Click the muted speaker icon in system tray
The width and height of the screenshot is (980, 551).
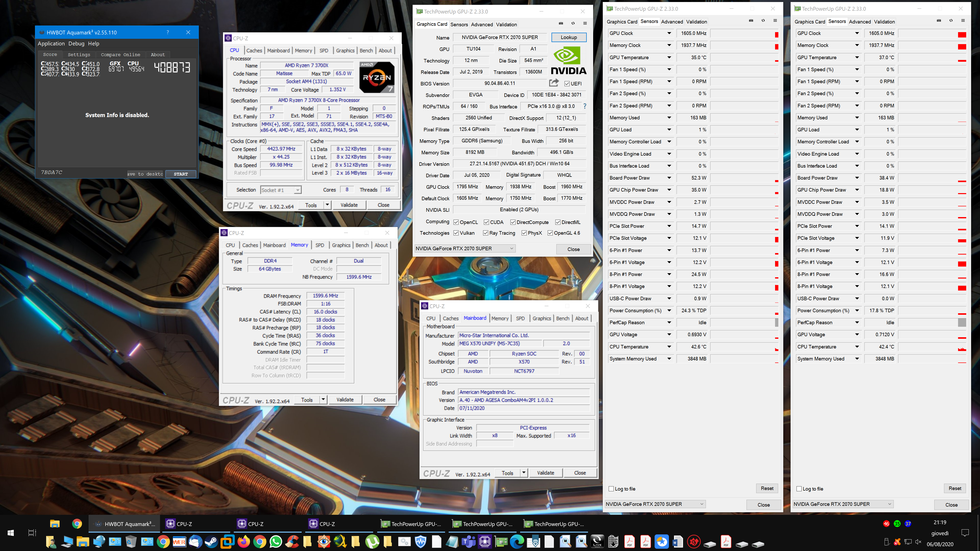(918, 542)
